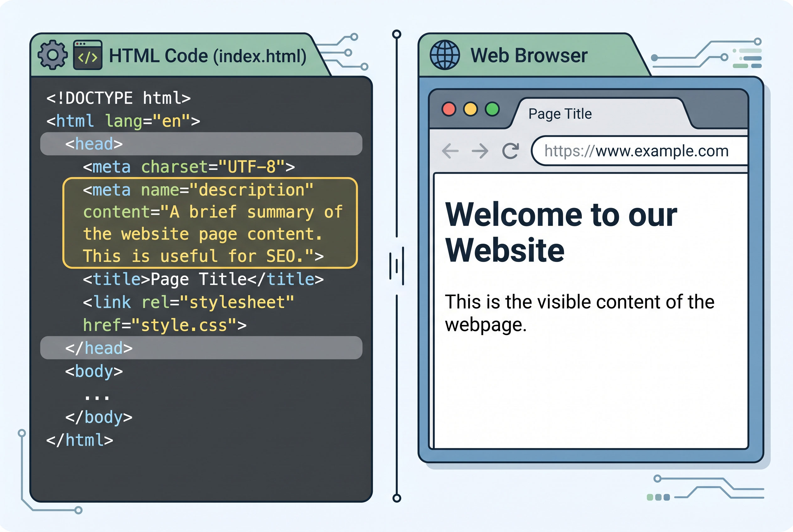Click the browser back arrow

pyautogui.click(x=450, y=151)
